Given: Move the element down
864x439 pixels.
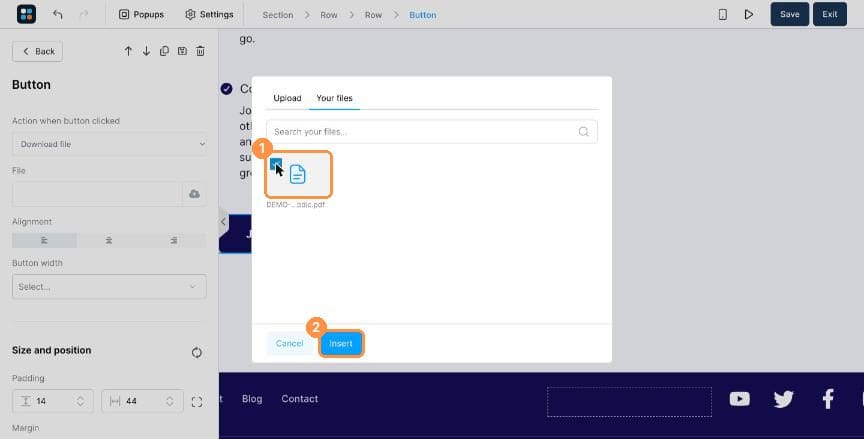Looking at the screenshot, I should click(147, 51).
